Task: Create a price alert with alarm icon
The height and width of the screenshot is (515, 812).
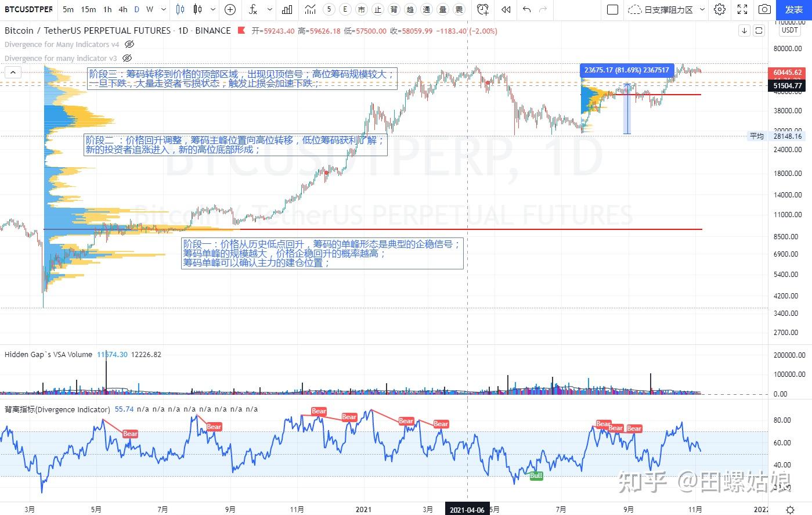Action: (483, 9)
